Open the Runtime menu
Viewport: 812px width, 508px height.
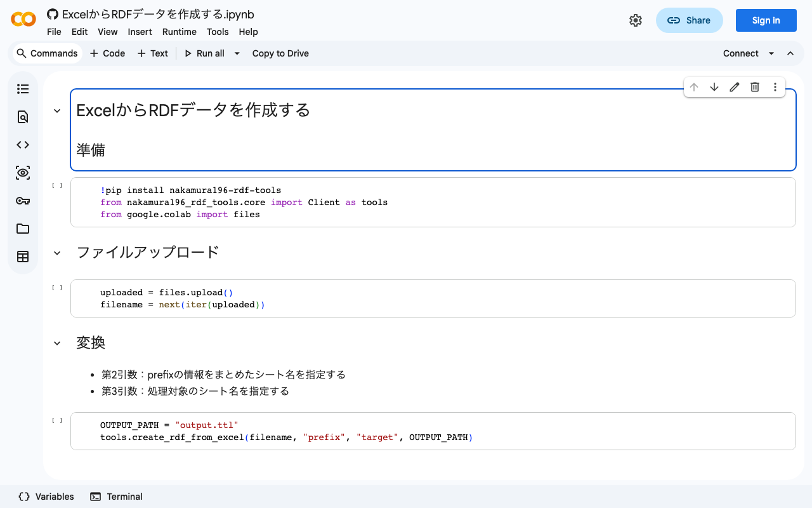(180, 32)
